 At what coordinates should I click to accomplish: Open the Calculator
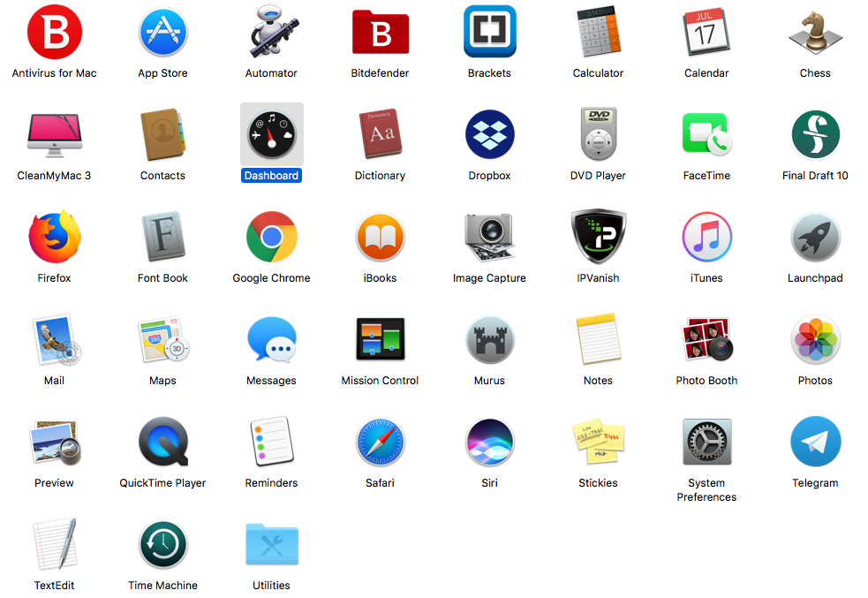click(x=598, y=33)
